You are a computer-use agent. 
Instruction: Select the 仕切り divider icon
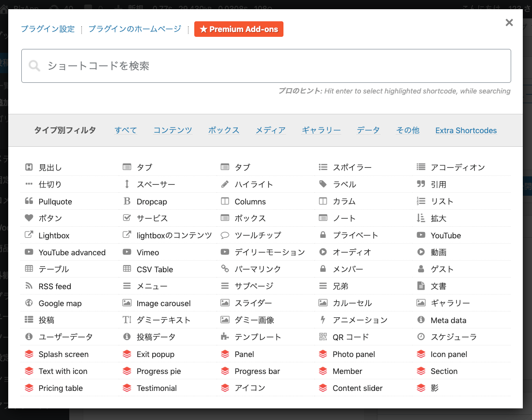(x=29, y=184)
